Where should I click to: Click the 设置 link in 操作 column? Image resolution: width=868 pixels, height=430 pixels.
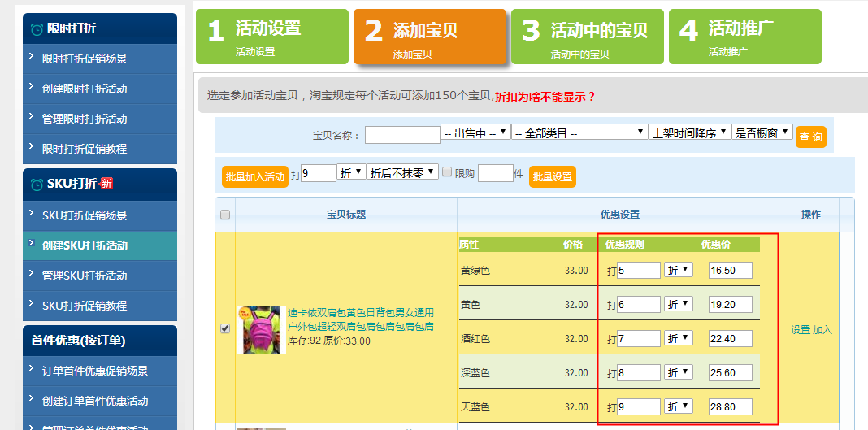tap(801, 330)
